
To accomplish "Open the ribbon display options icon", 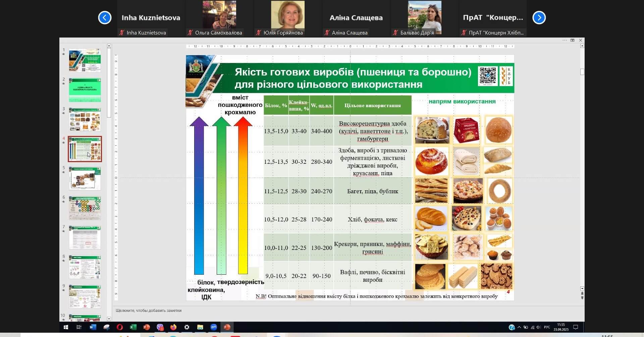I will pyautogui.click(x=573, y=40).
